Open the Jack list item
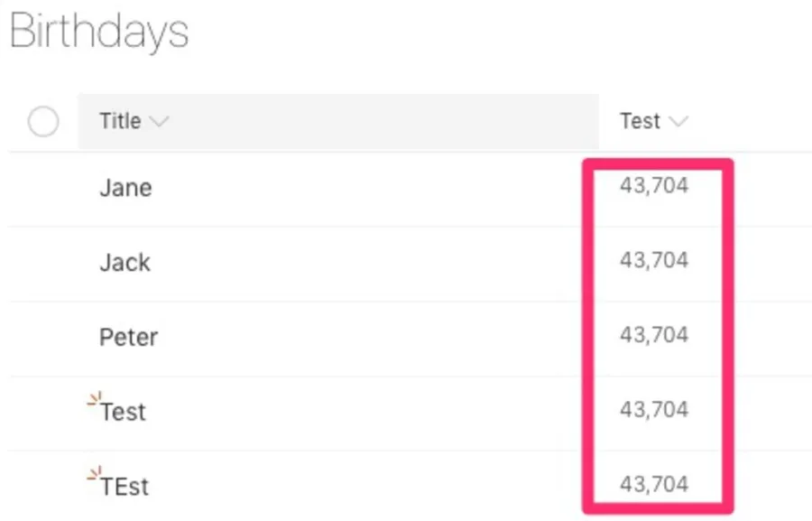This screenshot has height=521, width=812. tap(125, 263)
